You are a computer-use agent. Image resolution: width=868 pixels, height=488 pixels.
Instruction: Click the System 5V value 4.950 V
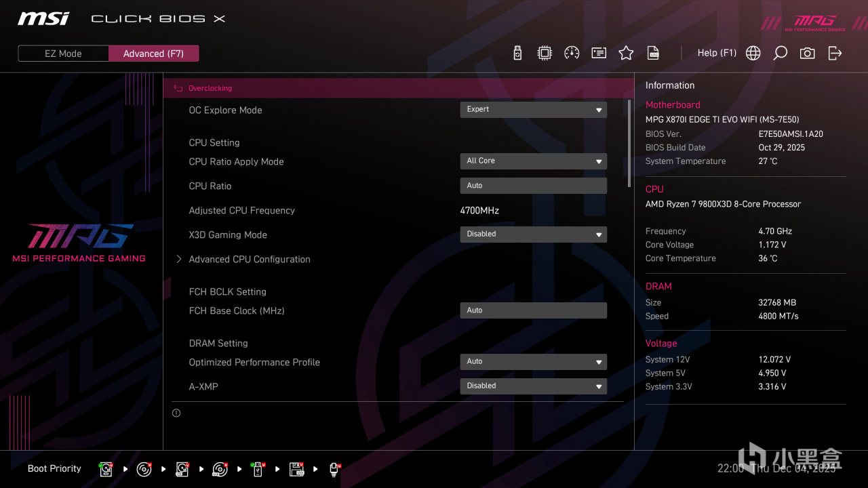click(x=772, y=373)
